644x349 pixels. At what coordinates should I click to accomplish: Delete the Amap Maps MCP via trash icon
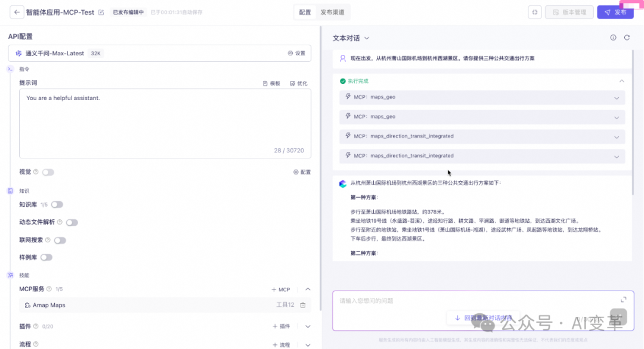point(303,305)
